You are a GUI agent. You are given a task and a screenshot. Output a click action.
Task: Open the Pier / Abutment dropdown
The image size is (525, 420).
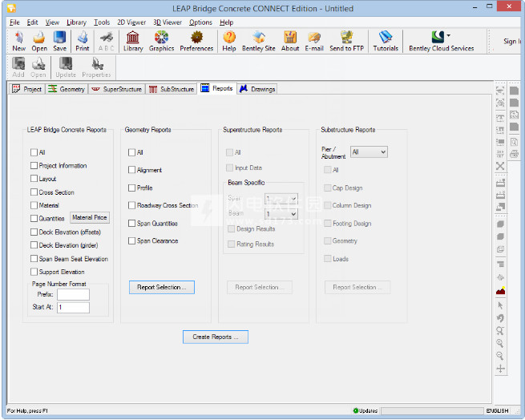pos(369,152)
